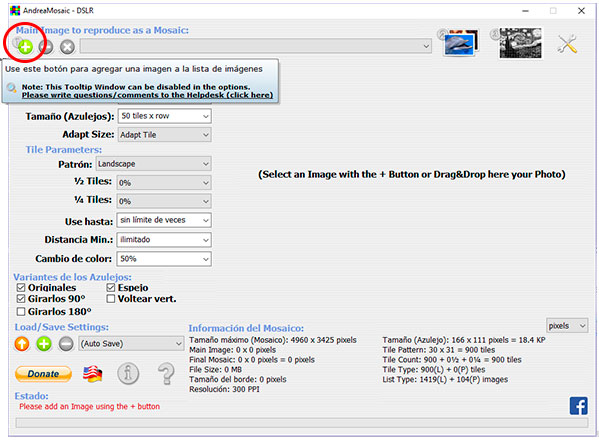Open the Adapt Size dropdown
The width and height of the screenshot is (599, 442).
tap(164, 134)
